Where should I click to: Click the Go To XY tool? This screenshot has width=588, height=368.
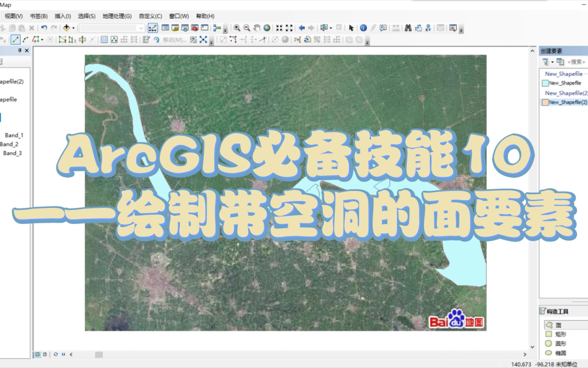click(x=429, y=28)
